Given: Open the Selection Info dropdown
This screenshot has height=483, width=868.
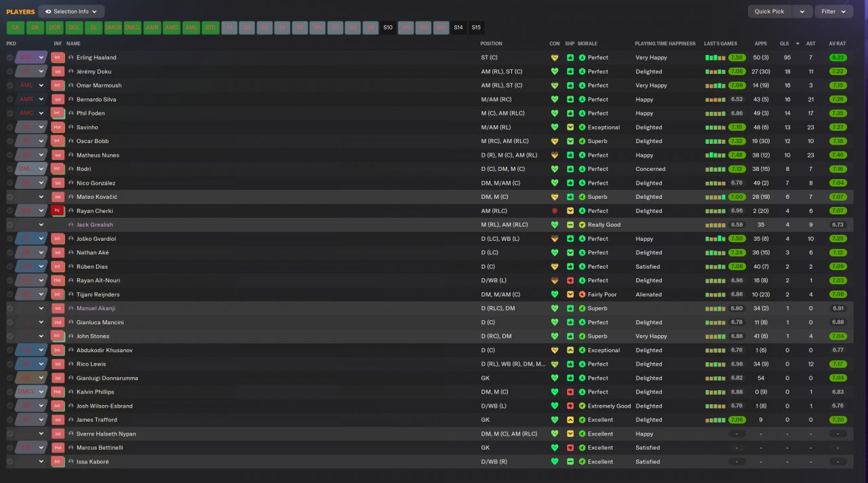Looking at the screenshot, I should click(x=71, y=12).
